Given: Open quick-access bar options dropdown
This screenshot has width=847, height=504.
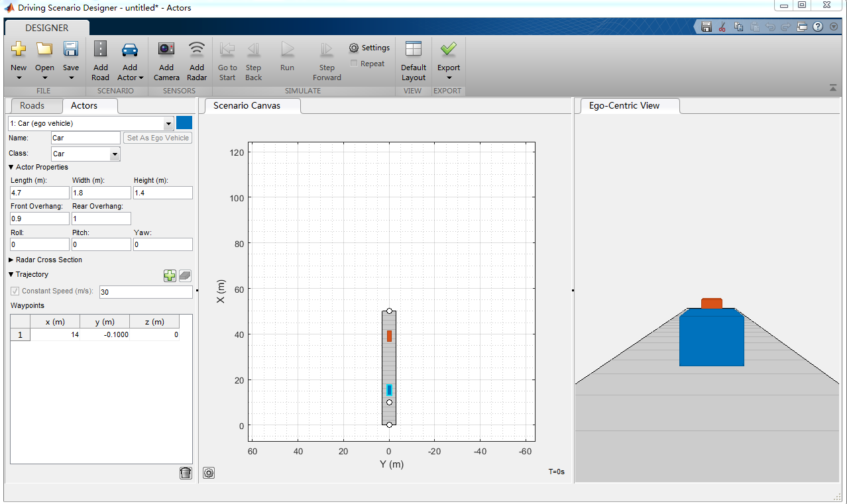Looking at the screenshot, I should (833, 26).
